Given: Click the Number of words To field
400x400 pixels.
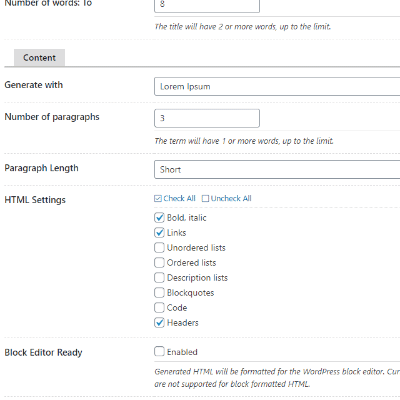Looking at the screenshot, I should [207, 5].
